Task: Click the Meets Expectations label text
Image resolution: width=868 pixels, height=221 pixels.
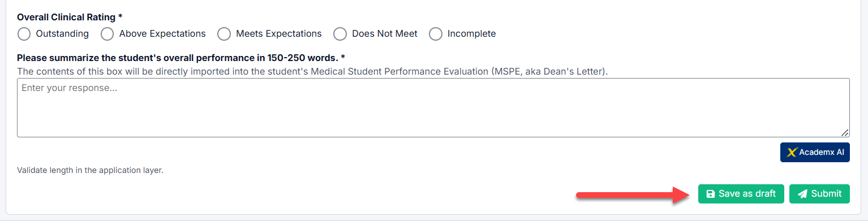Action: tap(279, 34)
